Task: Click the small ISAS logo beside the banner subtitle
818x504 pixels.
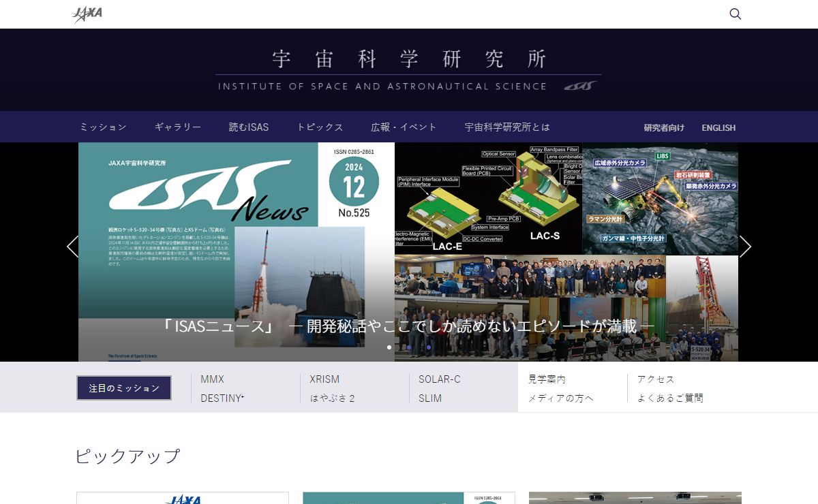Action: coord(580,86)
